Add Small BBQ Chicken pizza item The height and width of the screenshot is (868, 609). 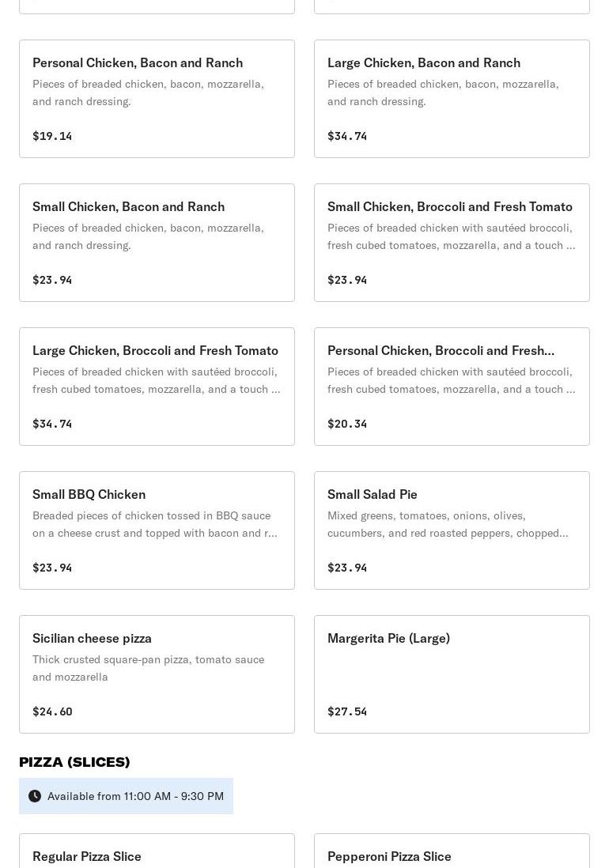click(157, 530)
